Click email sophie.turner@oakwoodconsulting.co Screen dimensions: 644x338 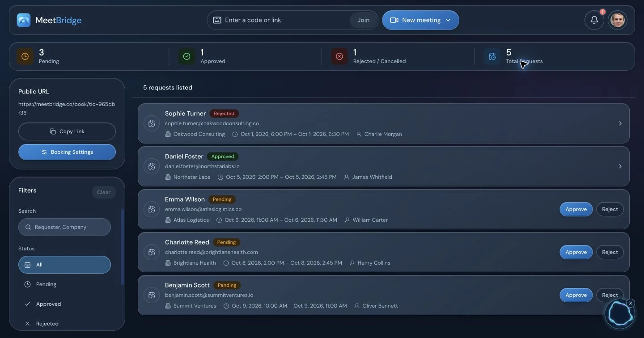click(212, 123)
